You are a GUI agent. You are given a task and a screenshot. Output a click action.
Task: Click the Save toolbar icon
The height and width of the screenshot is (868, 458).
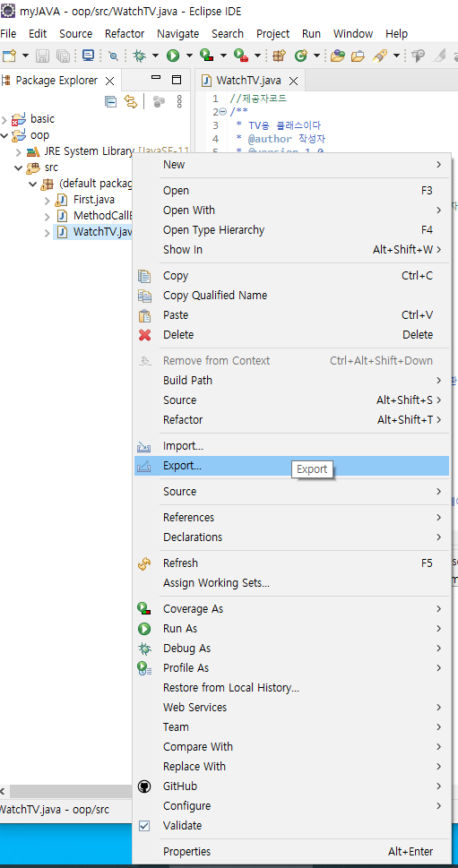pyautogui.click(x=42, y=56)
